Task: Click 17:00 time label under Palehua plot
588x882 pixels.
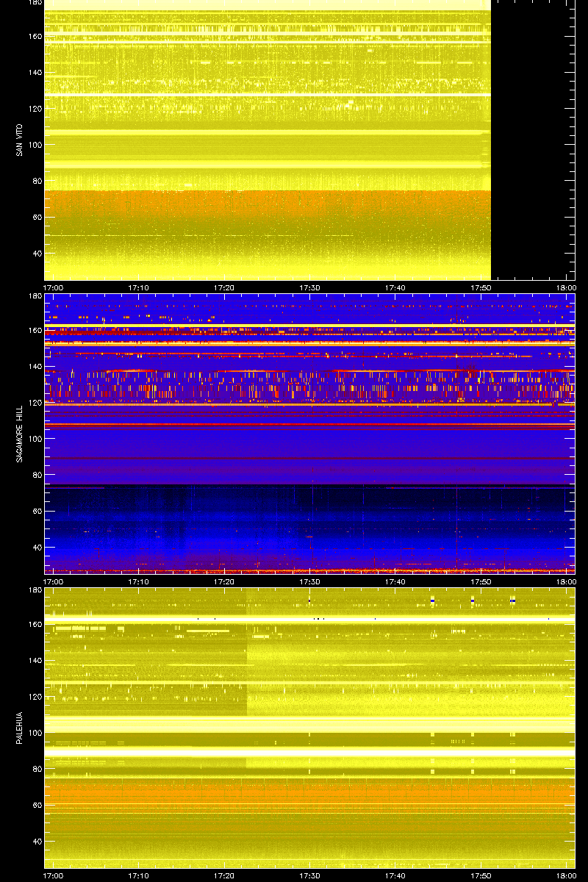Action: 53,875
